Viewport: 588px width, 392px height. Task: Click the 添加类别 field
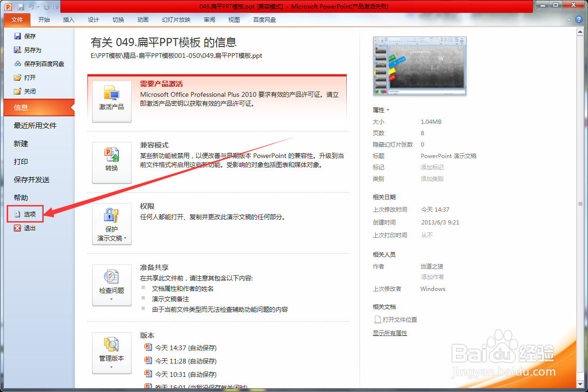click(432, 179)
